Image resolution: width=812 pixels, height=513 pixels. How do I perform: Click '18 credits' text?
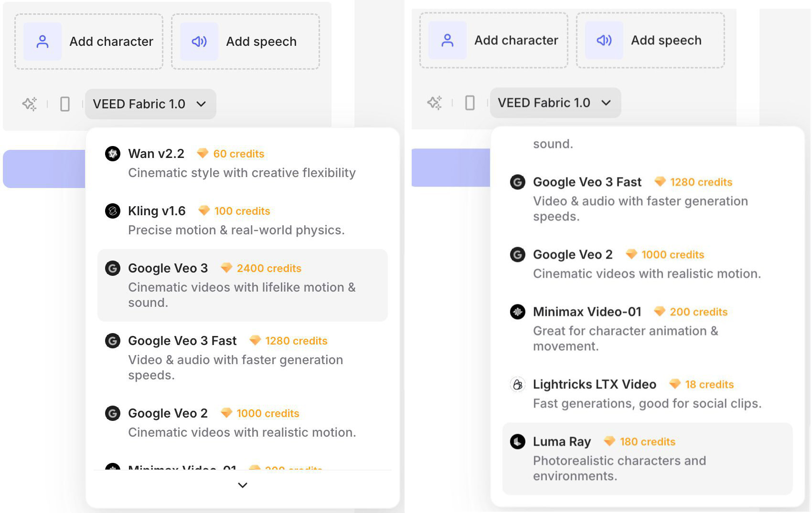point(709,384)
